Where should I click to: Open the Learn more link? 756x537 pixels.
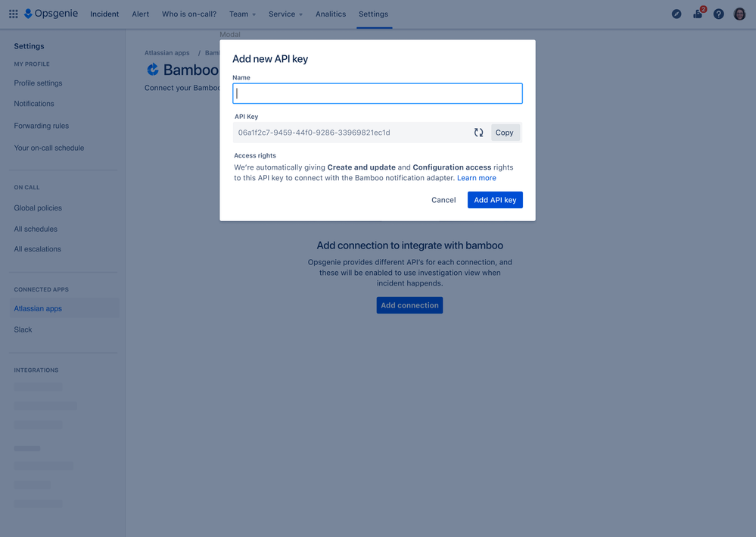tap(476, 178)
